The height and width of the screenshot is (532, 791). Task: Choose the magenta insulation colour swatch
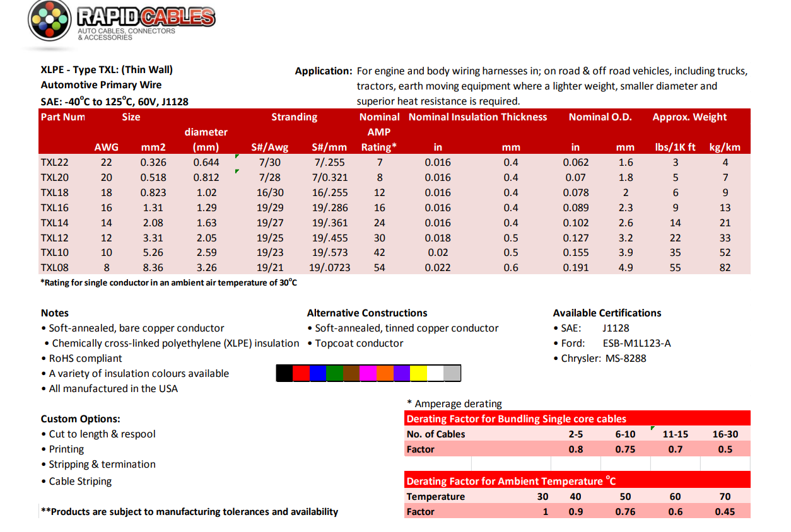tap(368, 373)
